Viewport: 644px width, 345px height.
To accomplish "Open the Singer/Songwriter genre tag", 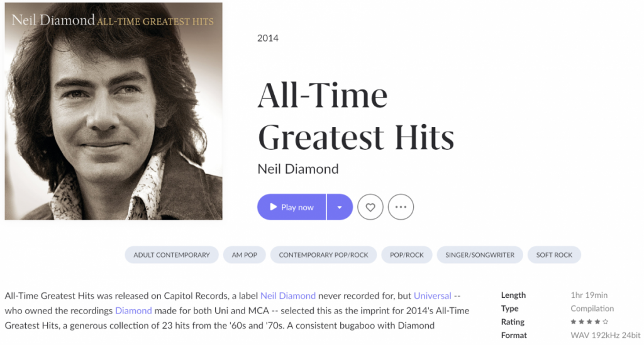I will point(480,255).
